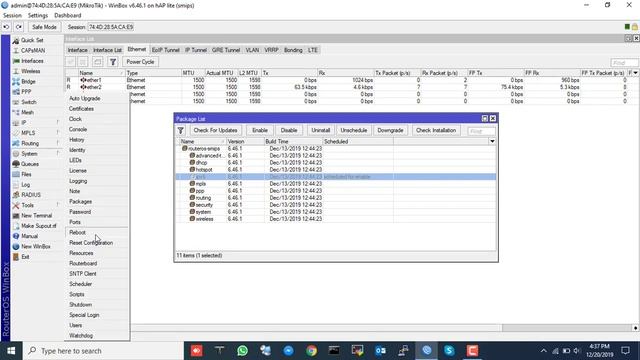
Task: Open WhatsApp from the taskbar
Action: click(242, 351)
